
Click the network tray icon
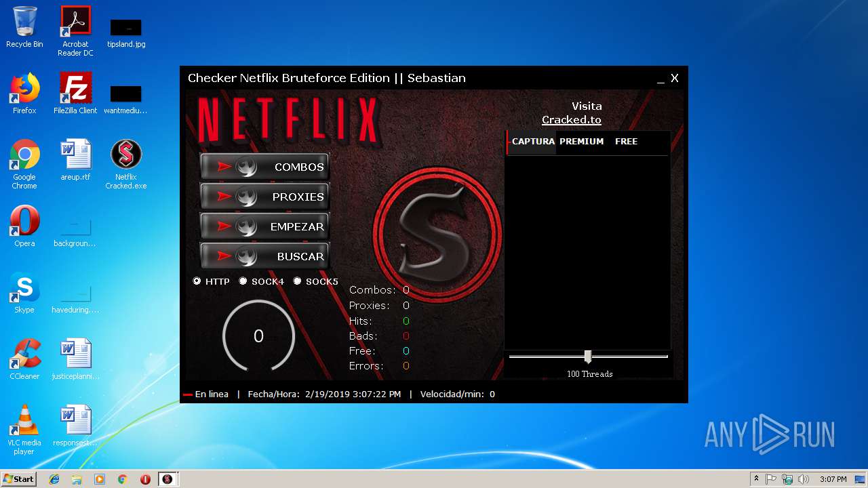coord(787,479)
